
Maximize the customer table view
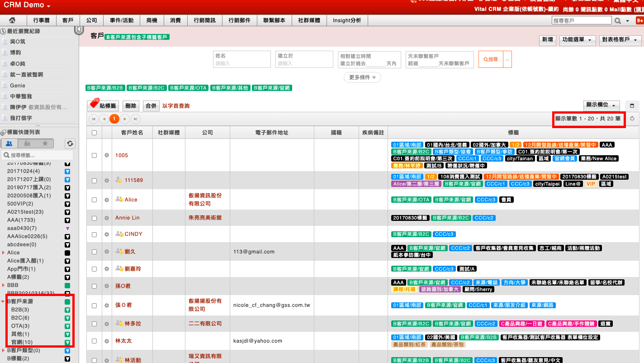point(632,105)
